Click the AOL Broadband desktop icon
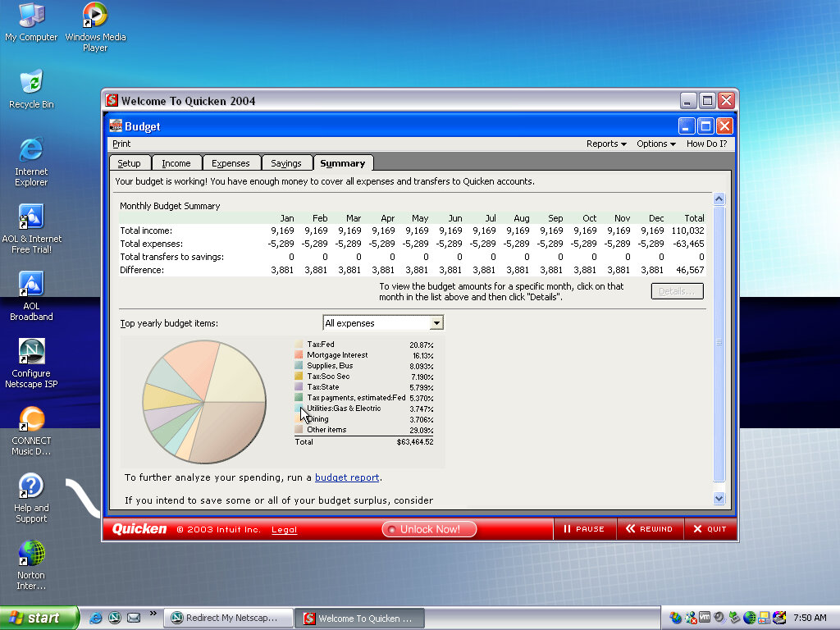The image size is (840, 630). click(31, 285)
